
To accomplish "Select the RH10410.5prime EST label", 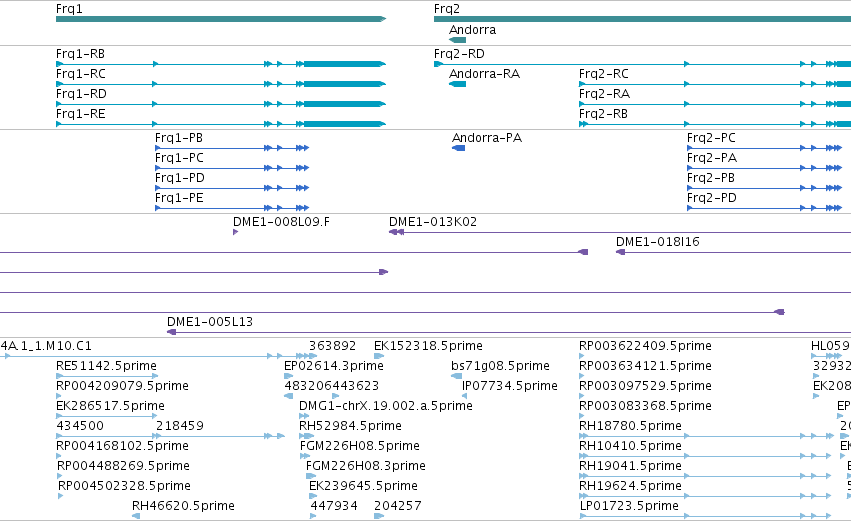I will 631,446.
